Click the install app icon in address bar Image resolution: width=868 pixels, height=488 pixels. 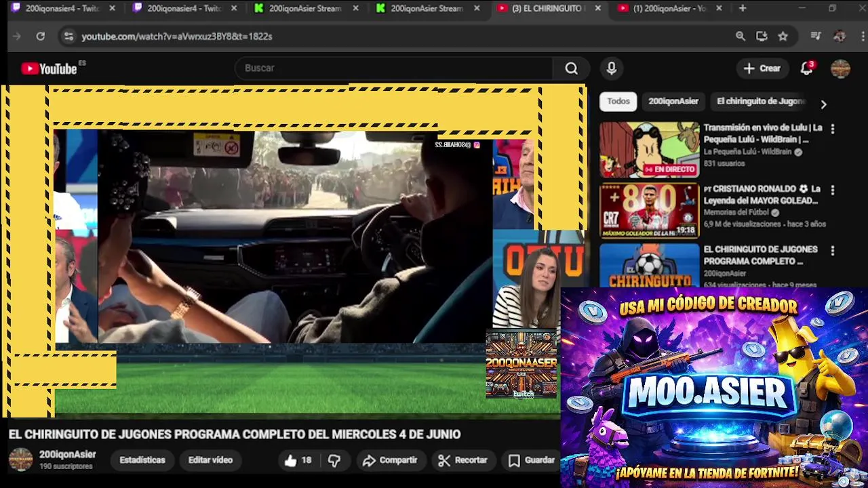[762, 36]
